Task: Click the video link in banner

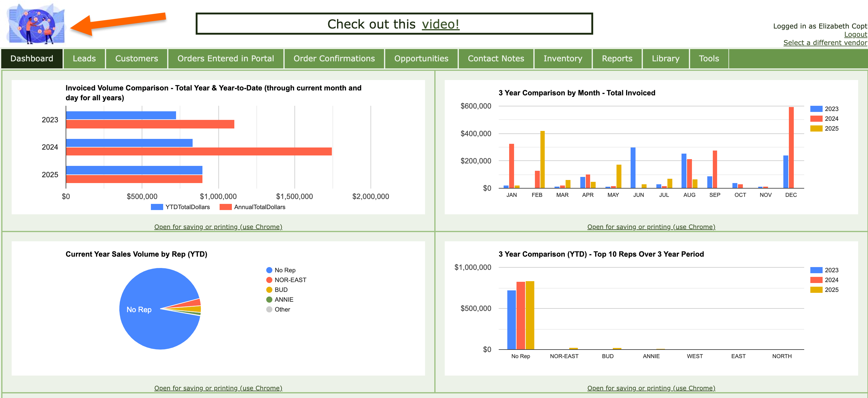Action: 440,24
